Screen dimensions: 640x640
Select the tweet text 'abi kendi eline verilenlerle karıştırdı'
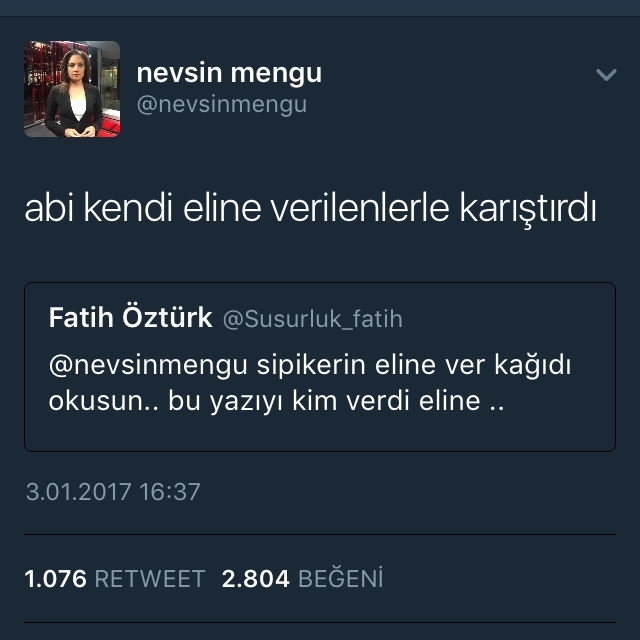coord(310,209)
